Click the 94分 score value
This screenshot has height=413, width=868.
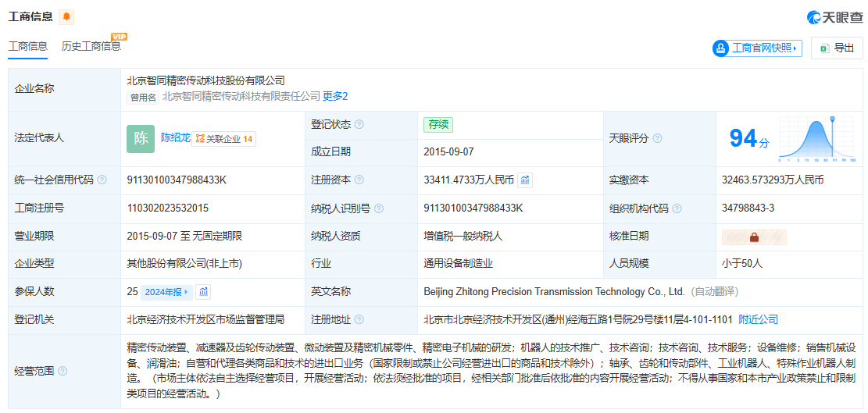tap(749, 139)
